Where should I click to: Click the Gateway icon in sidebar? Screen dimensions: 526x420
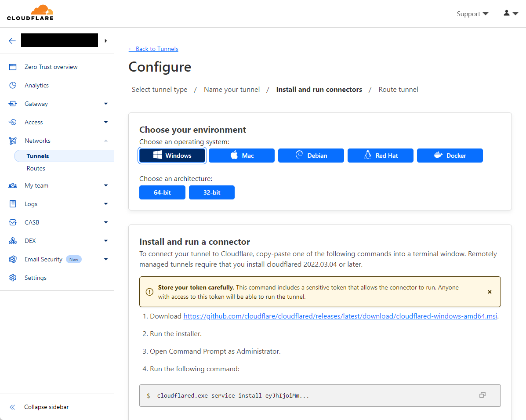13,104
